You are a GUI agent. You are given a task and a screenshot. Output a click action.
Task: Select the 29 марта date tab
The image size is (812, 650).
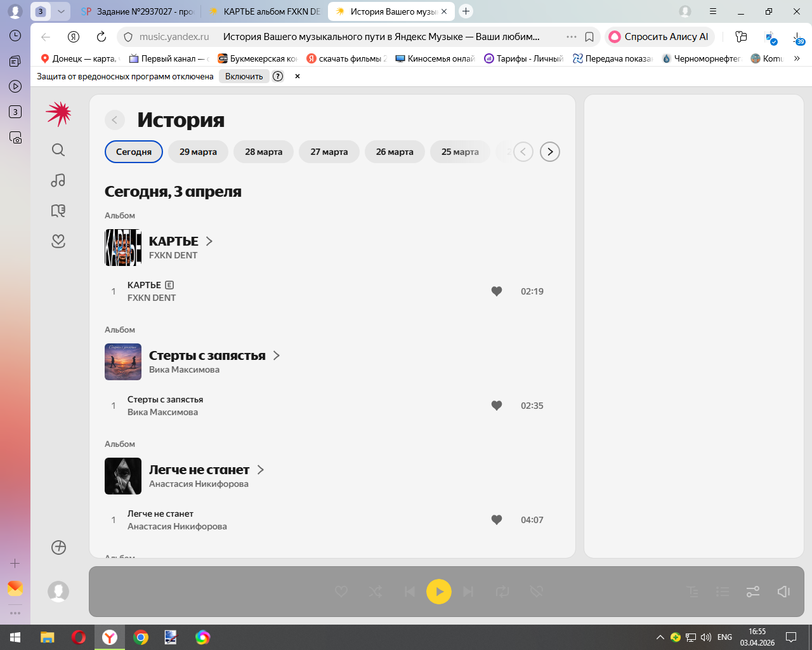(198, 152)
